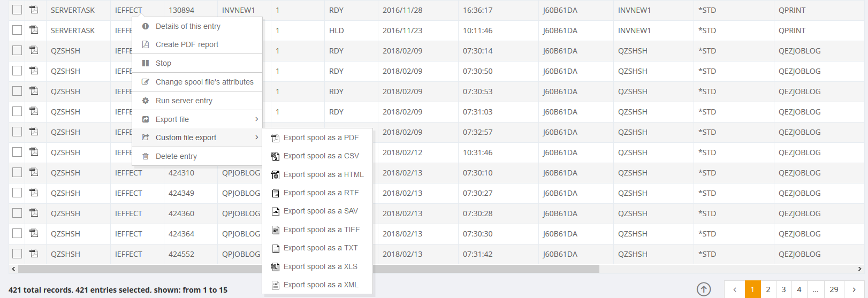This screenshot has height=298, width=868.
Task: Click the trash icon next to Delete entry
Action: (x=146, y=156)
